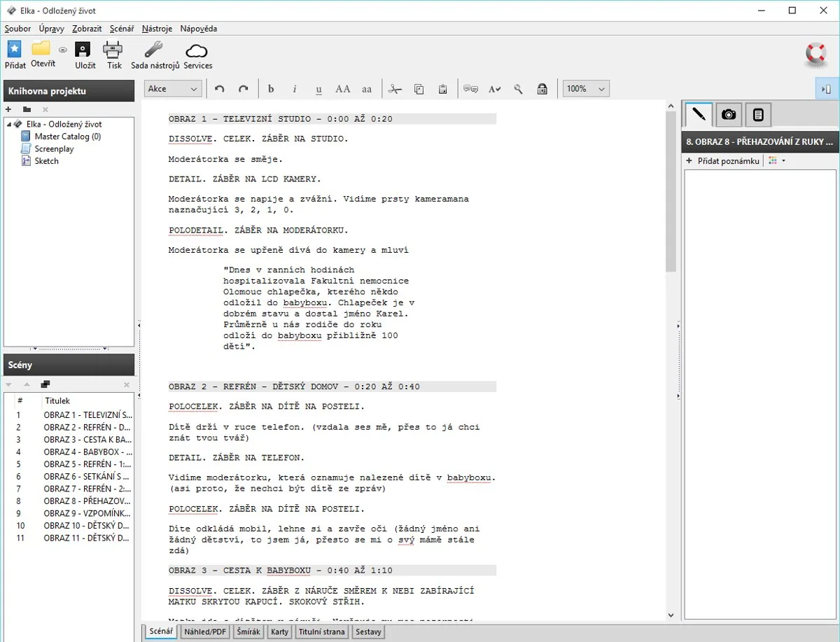The height and width of the screenshot is (642, 840).
Task: Collapse the Elka - Odložený život tree node
Action: [8, 124]
